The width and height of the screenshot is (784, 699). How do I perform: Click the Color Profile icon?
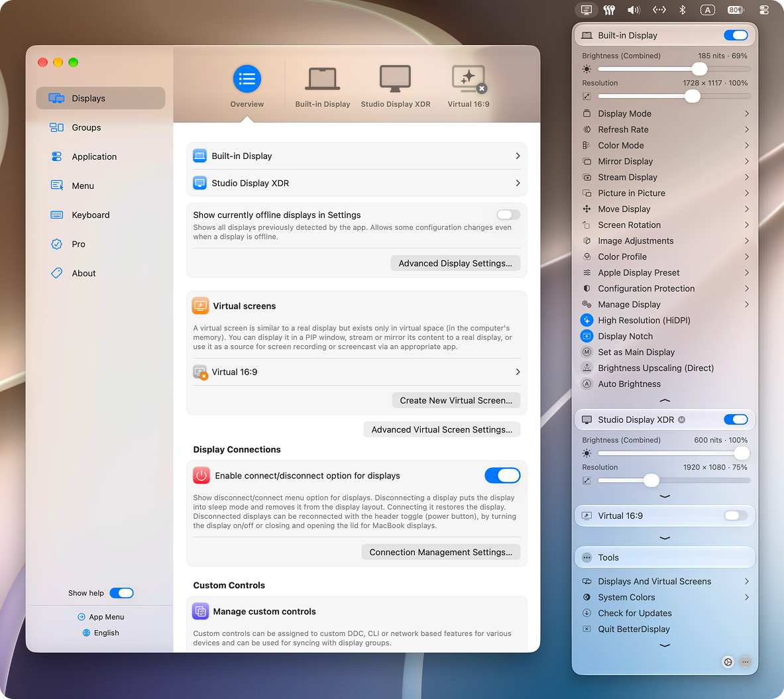[587, 256]
